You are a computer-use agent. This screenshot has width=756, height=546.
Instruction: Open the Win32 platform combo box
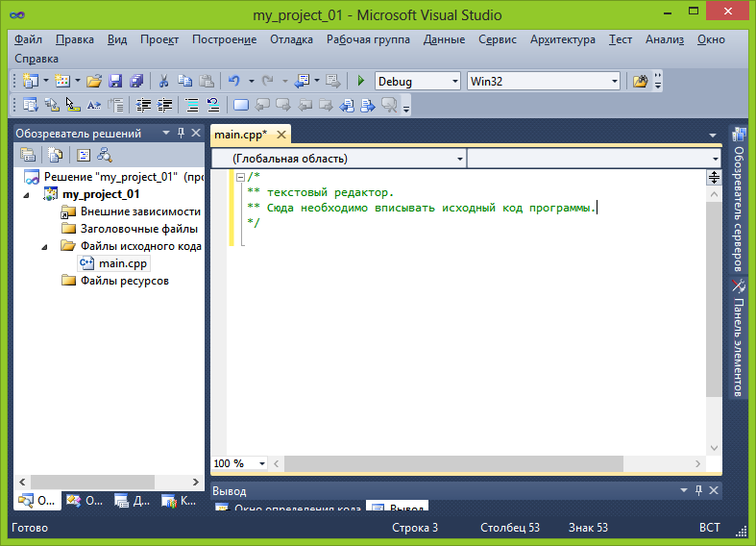point(544,81)
